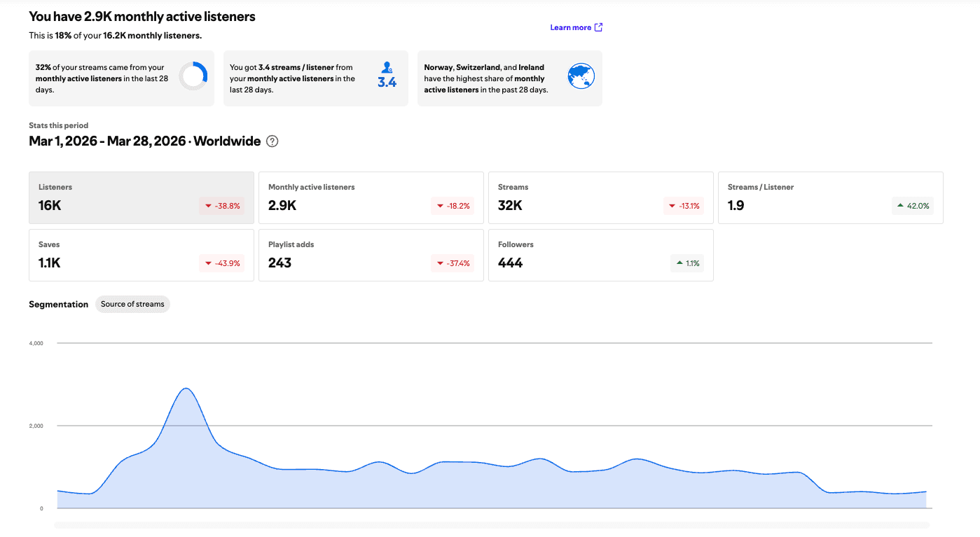Click the 42.0% increase badge
The image size is (980, 537).
click(913, 206)
